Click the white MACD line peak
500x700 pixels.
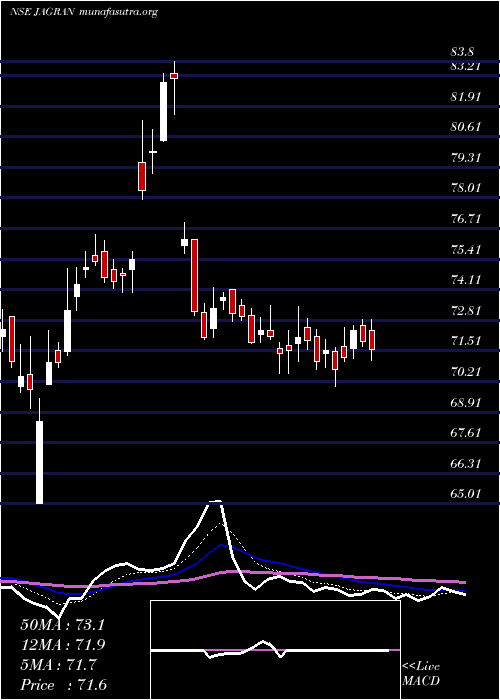click(x=216, y=502)
